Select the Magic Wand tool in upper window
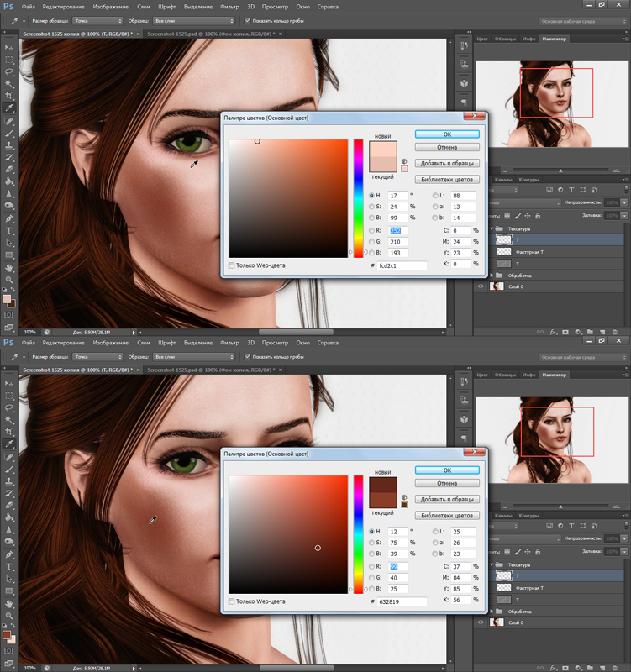The width and height of the screenshot is (631, 672). pyautogui.click(x=9, y=83)
